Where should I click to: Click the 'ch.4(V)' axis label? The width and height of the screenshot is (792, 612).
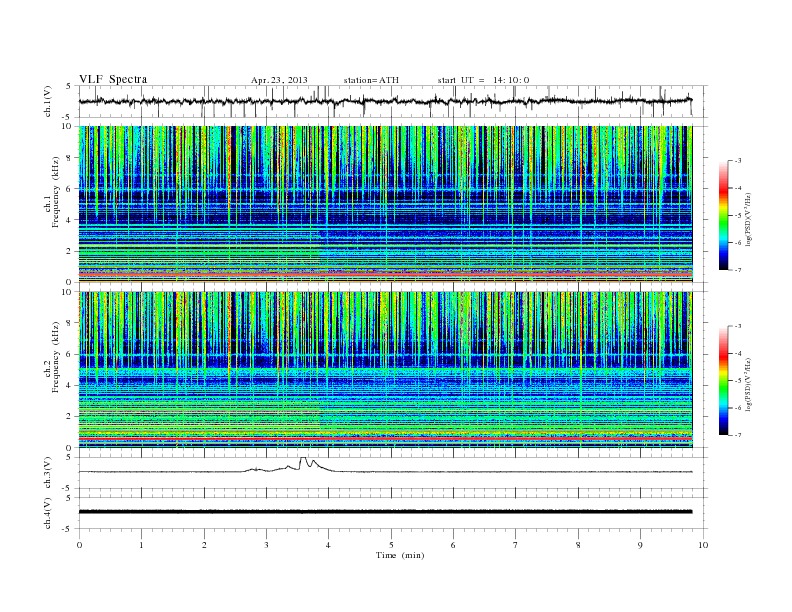[48, 513]
